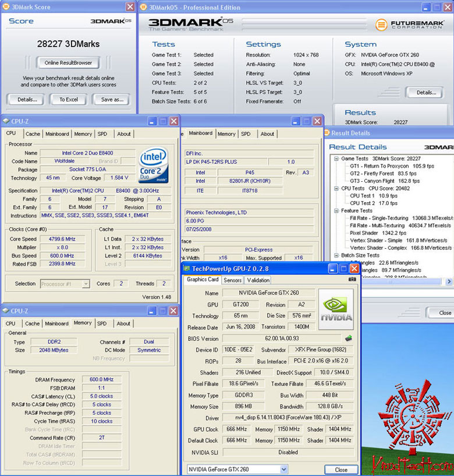The height and width of the screenshot is (476, 454).
Task: Click Details button under System in 3DMark05
Action: [x=426, y=93]
